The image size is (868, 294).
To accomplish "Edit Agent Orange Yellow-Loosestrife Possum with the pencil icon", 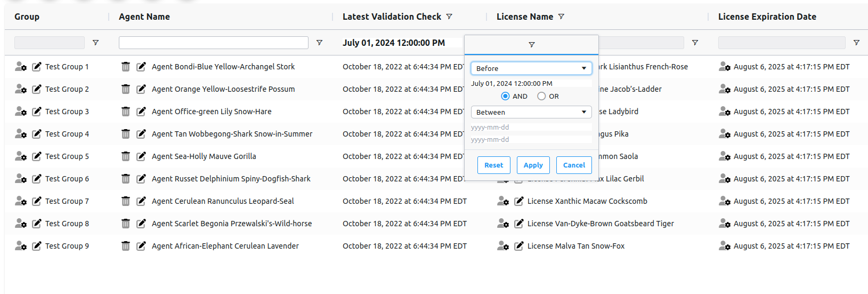I will click(x=141, y=89).
